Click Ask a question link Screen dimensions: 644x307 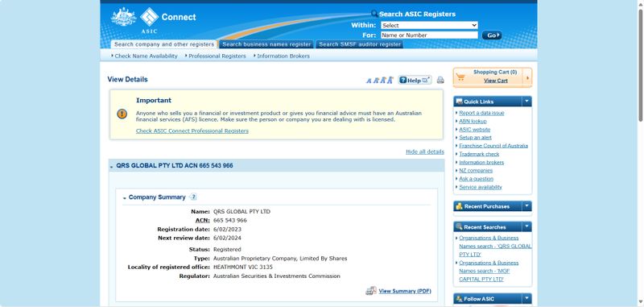click(476, 178)
